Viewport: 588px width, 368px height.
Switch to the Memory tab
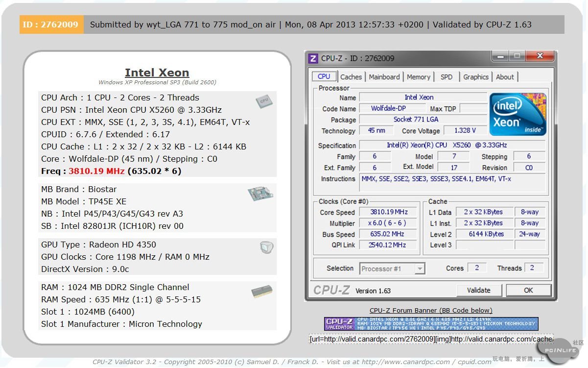point(419,77)
